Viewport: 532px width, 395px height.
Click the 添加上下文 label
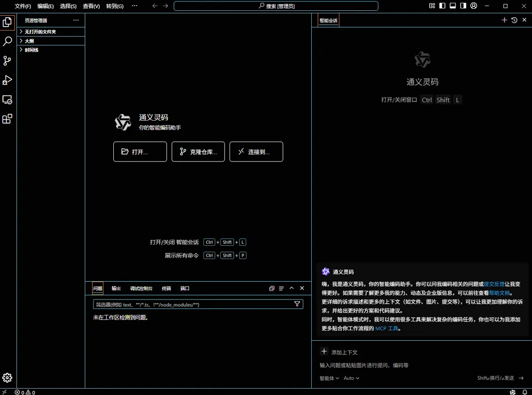click(x=344, y=352)
